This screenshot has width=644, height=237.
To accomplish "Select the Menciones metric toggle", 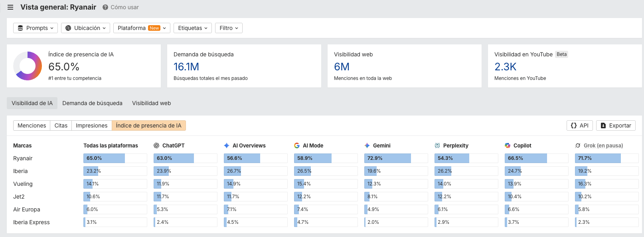I will [x=32, y=125].
